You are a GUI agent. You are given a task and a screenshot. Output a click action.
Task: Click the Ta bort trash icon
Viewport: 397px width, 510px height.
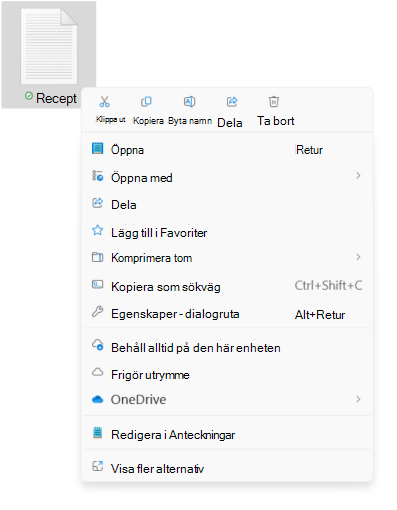(274, 101)
